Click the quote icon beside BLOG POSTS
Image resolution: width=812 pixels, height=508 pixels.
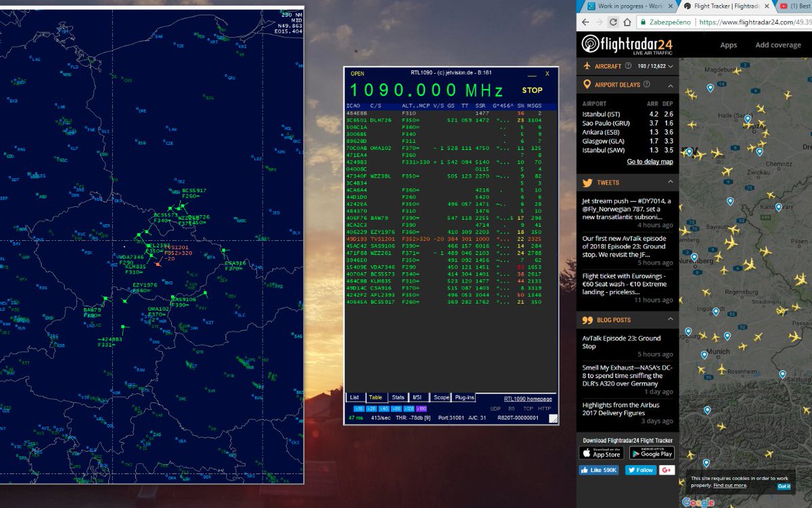587,319
